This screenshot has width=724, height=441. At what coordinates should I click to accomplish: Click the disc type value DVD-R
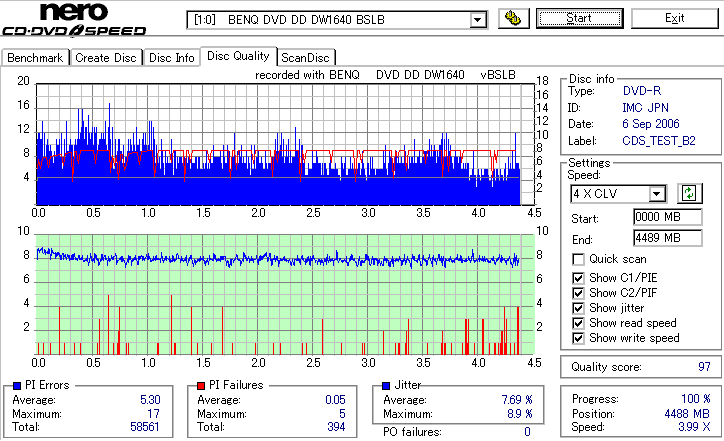642,91
